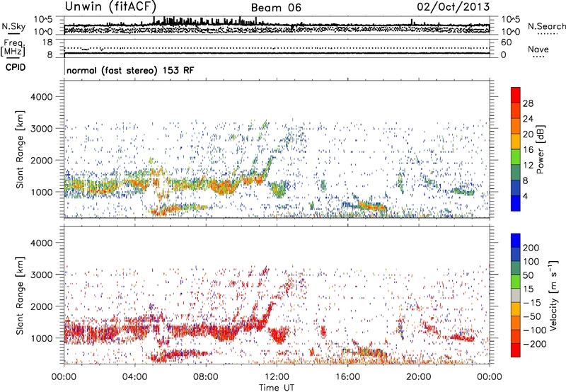Click the right '10^0' noise axis label
This screenshot has height=392, width=566.
[x=511, y=32]
